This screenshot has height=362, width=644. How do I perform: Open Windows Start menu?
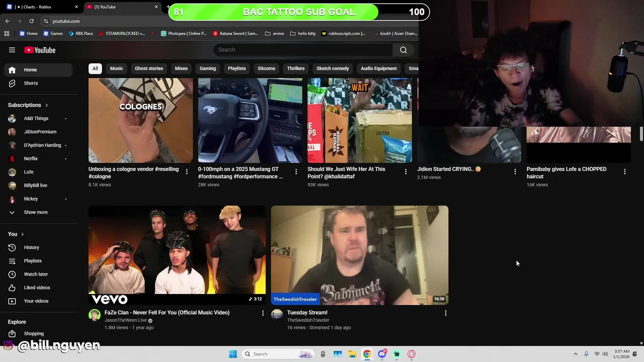coord(233,354)
